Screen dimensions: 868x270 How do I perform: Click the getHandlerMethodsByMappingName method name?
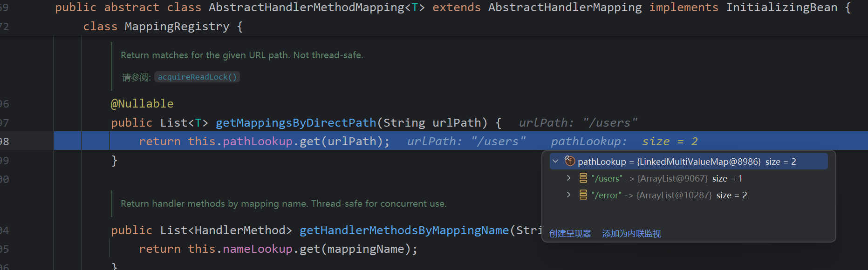coord(404,230)
